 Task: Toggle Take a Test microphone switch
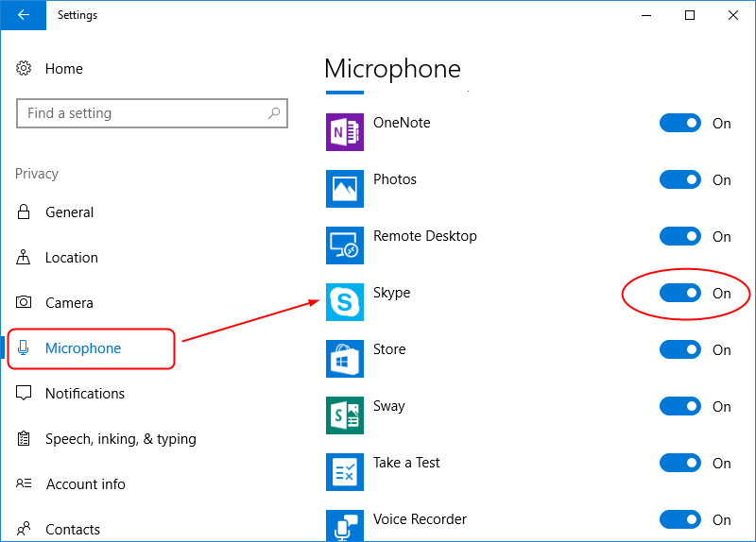point(679,463)
